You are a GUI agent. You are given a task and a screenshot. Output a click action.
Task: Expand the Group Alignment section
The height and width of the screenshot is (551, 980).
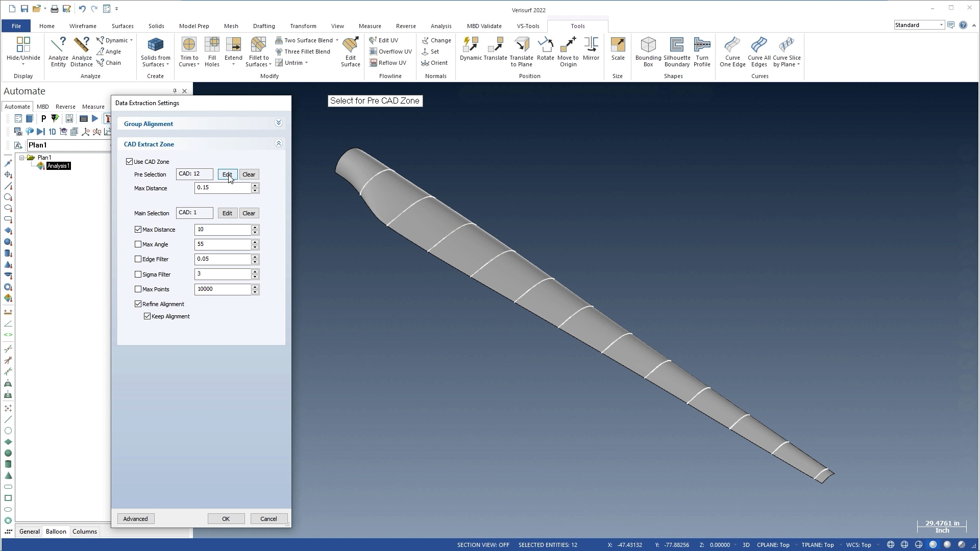coord(279,123)
